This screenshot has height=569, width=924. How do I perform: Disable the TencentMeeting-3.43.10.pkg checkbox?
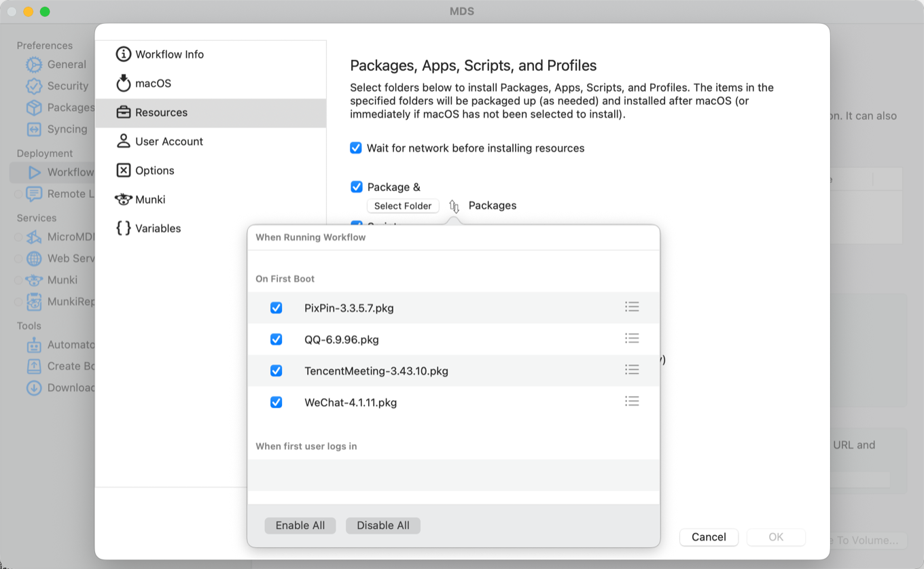[276, 370]
